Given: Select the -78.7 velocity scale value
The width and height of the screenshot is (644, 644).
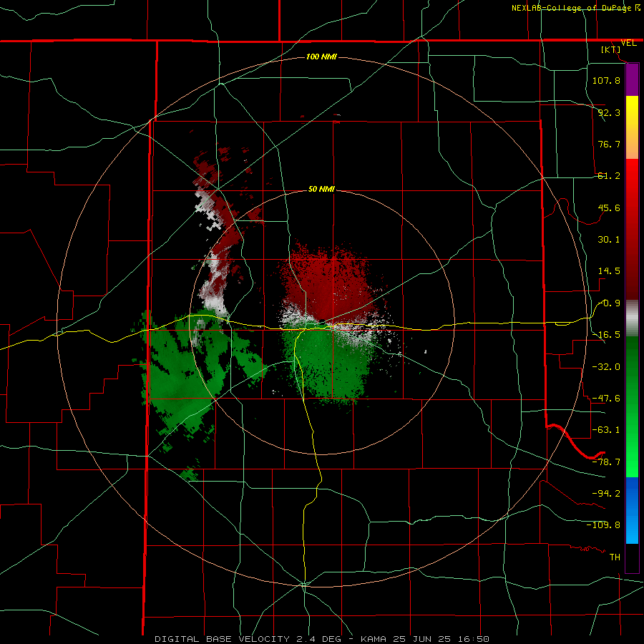Looking at the screenshot, I should [606, 462].
